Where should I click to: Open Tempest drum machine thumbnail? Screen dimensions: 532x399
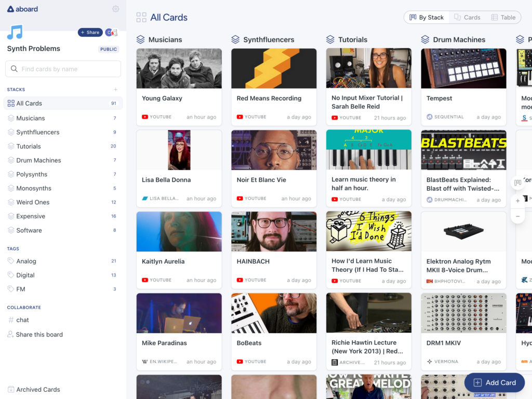tap(463, 69)
